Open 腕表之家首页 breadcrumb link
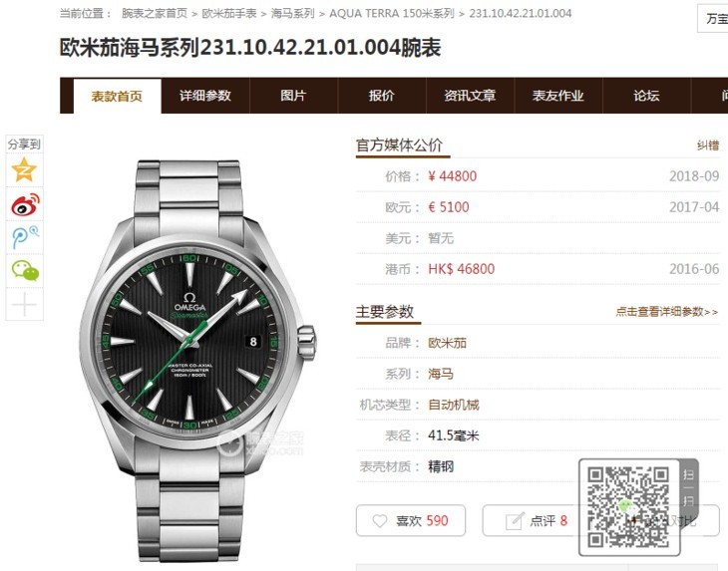 coord(155,13)
